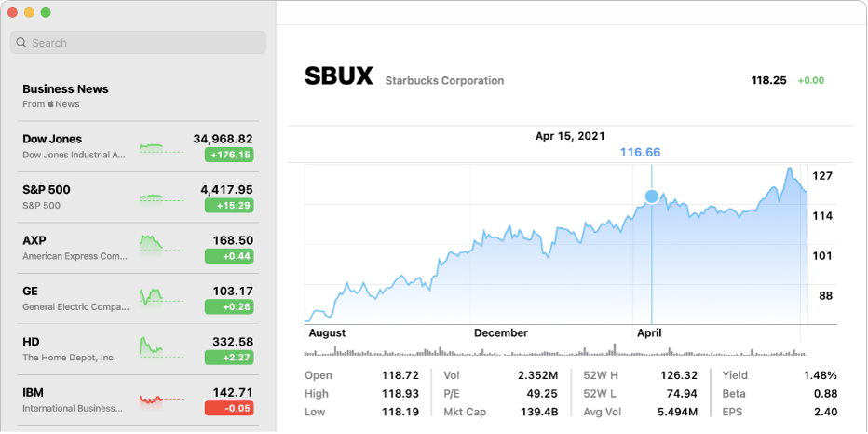Click the AXP sparkline chart
868x434 pixels.
pyautogui.click(x=161, y=244)
